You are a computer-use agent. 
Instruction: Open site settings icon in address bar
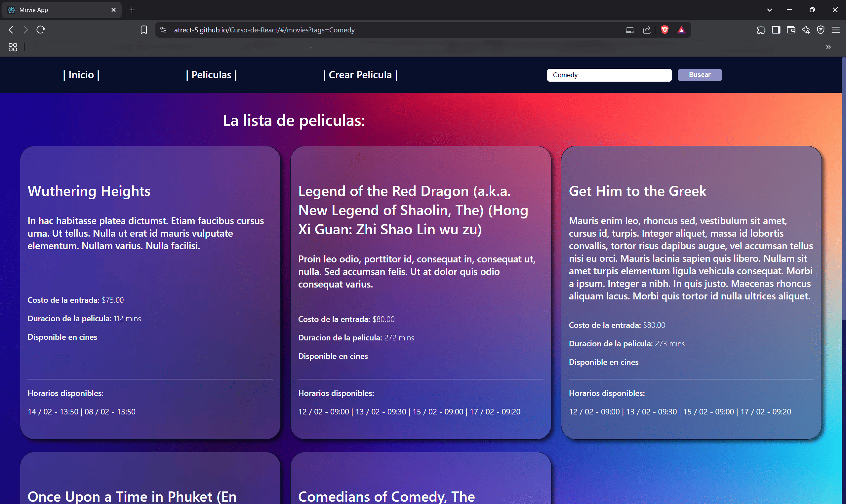point(163,30)
